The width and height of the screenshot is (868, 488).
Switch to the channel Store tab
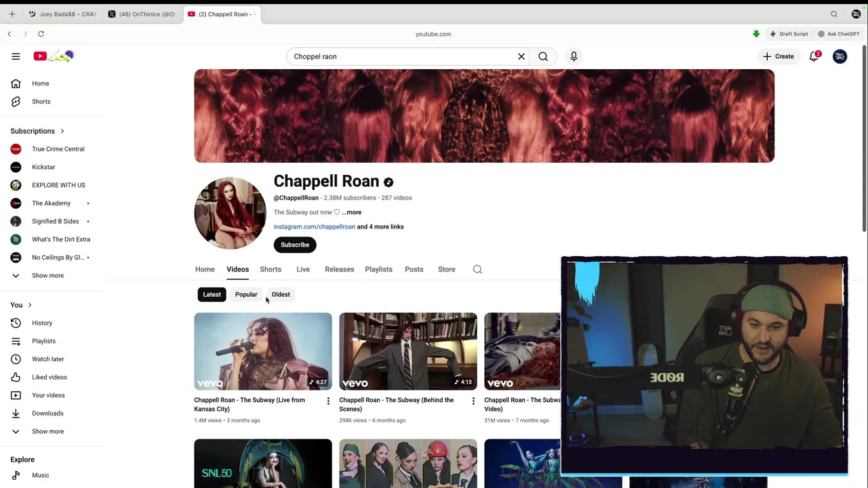(x=447, y=269)
